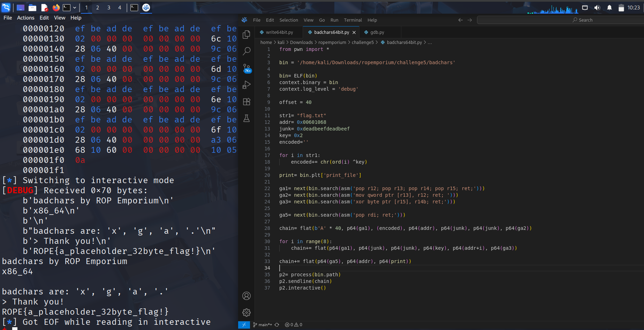Switch to workspace 3
This screenshot has height=330, width=644.
109,7
